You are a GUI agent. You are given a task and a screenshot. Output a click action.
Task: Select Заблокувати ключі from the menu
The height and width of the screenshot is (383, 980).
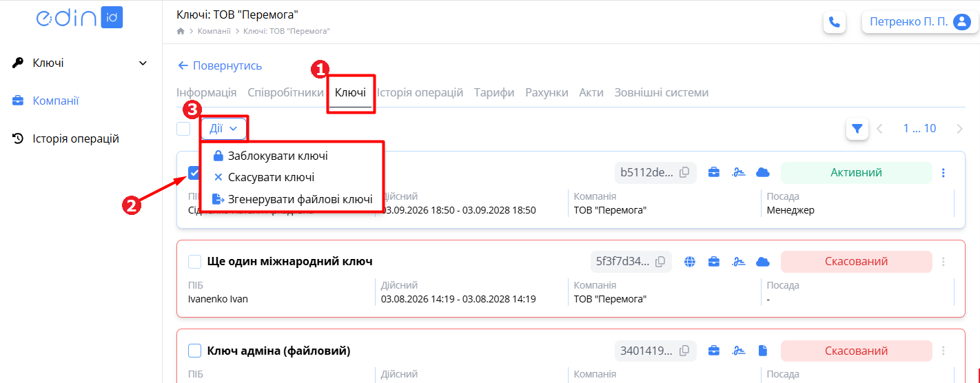tap(270, 156)
